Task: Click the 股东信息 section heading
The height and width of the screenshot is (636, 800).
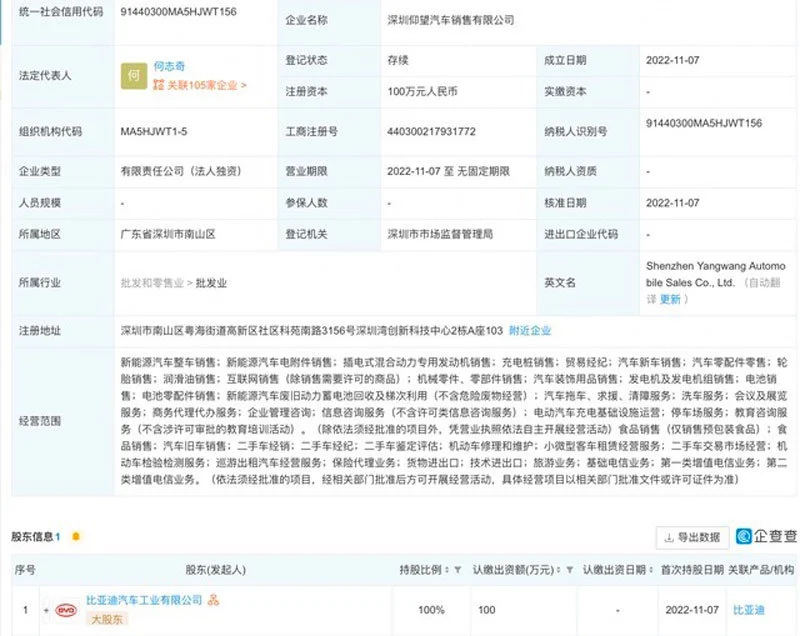Action: click(x=32, y=537)
